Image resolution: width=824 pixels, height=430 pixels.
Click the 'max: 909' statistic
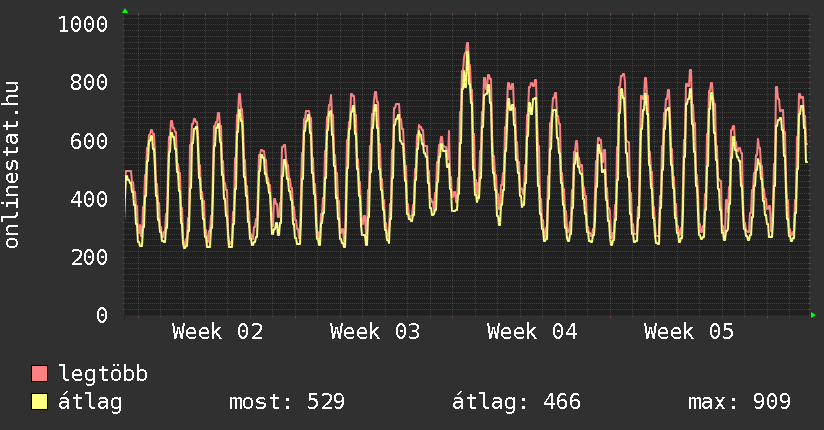[739, 402]
